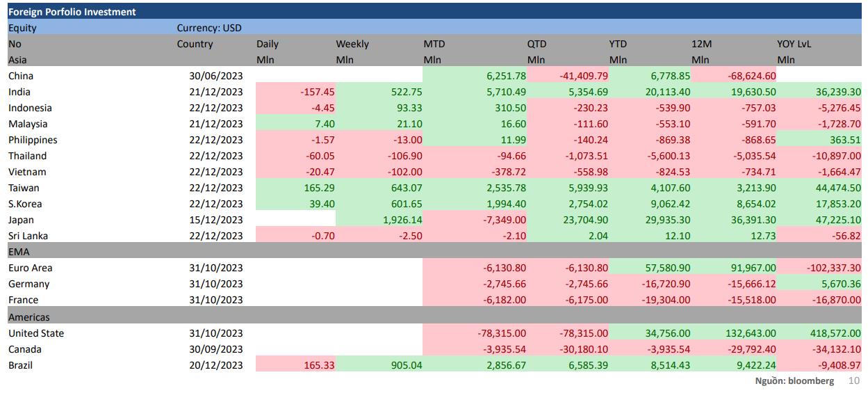This screenshot has height=393, width=868.
Task: Click S.Korea's daily value 39.40
Action: 321,204
